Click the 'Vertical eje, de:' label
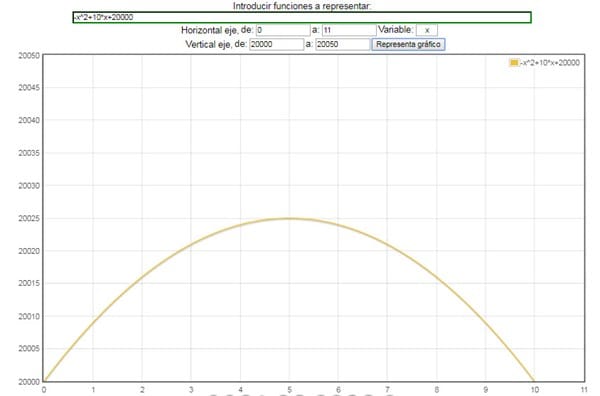This screenshot has width=600, height=396. tap(216, 44)
